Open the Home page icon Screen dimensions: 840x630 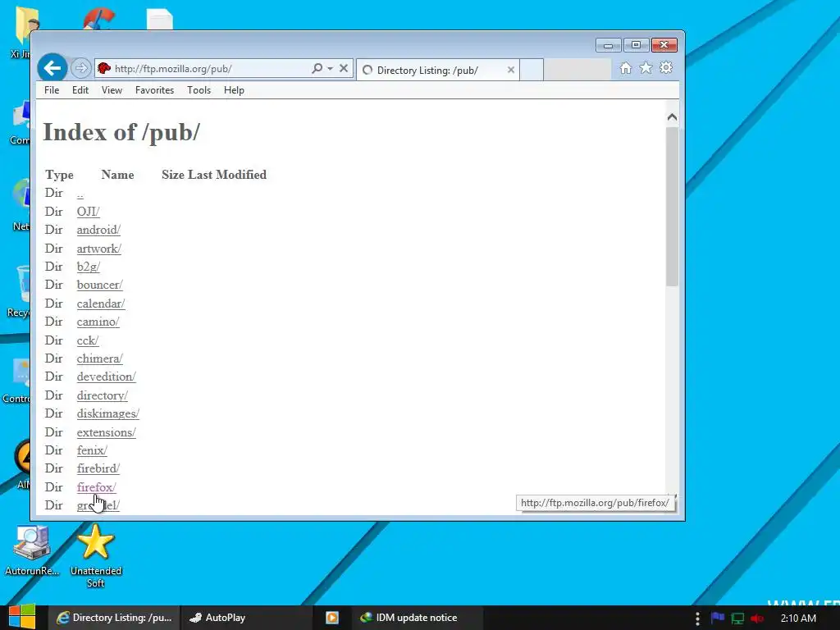[626, 68]
